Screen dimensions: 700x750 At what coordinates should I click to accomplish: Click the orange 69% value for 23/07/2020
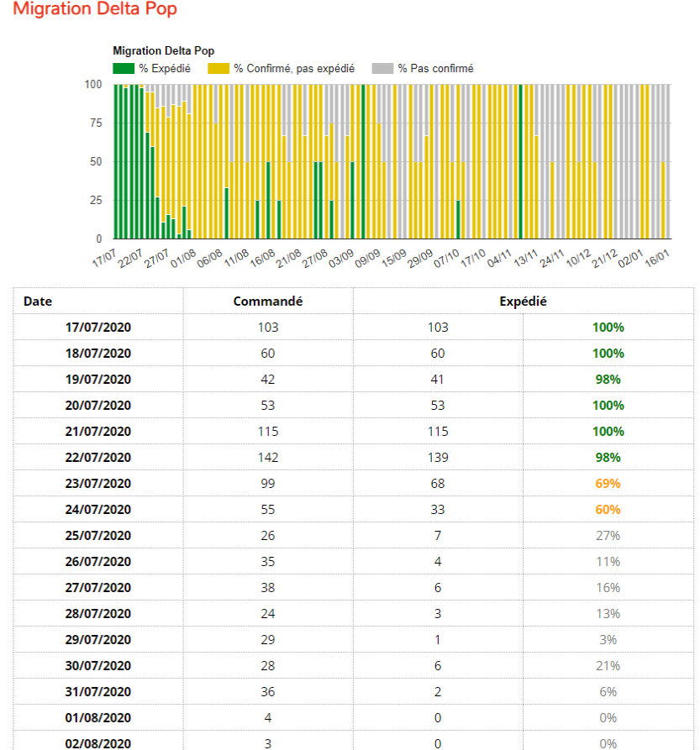tap(608, 483)
